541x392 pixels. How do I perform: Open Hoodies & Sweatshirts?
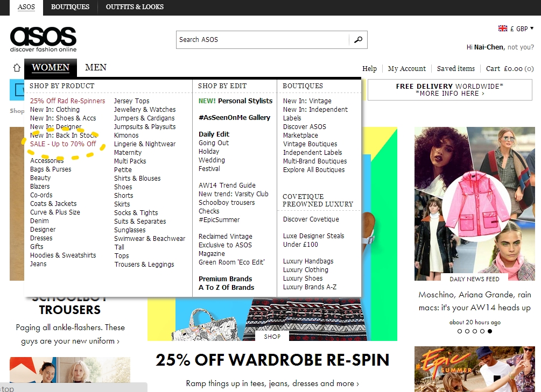63,255
